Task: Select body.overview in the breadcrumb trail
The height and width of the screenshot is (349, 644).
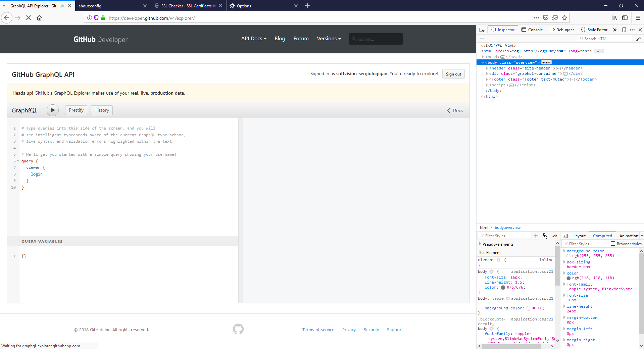Action: tap(507, 228)
